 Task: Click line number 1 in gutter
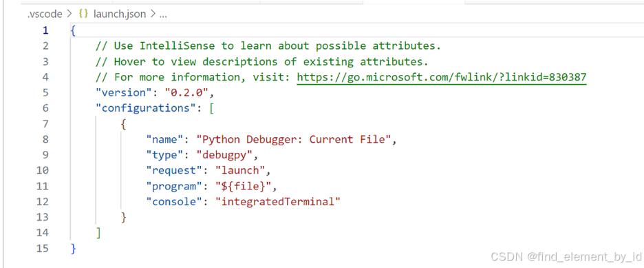click(x=45, y=30)
